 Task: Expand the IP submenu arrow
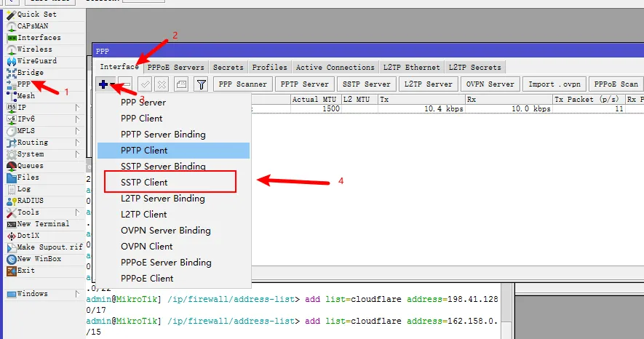(x=77, y=108)
